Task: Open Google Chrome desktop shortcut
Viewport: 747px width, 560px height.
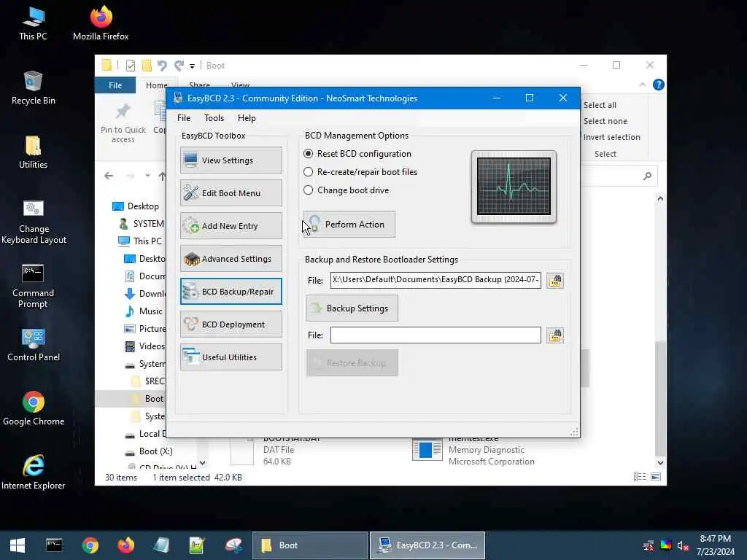Action: point(34,408)
